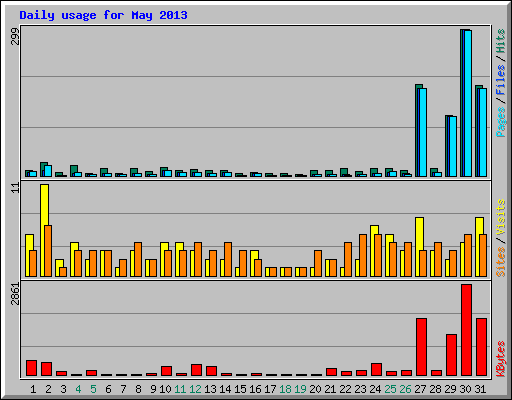512x400 pixels.
Task: Select the orange 'Sites' legend label
Action: 500,262
